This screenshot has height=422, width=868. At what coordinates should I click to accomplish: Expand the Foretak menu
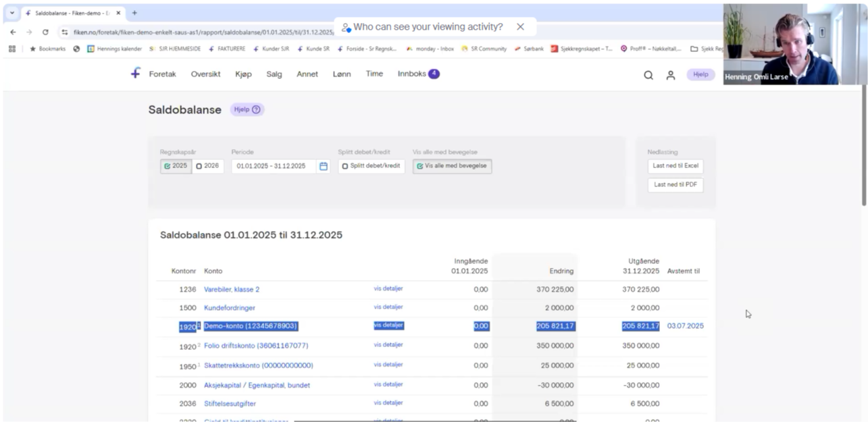(x=162, y=74)
